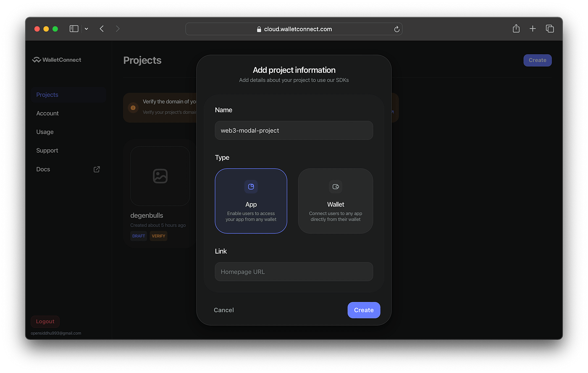Open Docs using the external link icon
Image resolution: width=588 pixels, height=373 pixels.
point(96,169)
